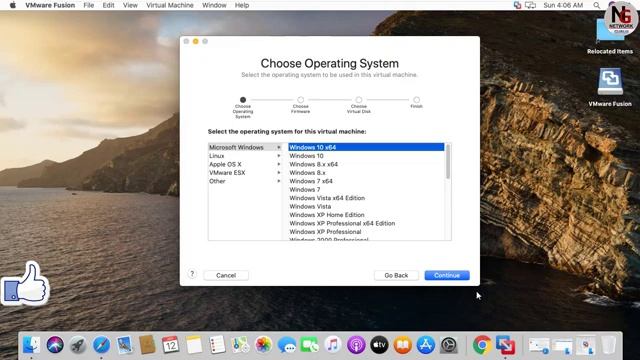Open the File menu
640x360 pixels.
pyautogui.click(x=89, y=5)
